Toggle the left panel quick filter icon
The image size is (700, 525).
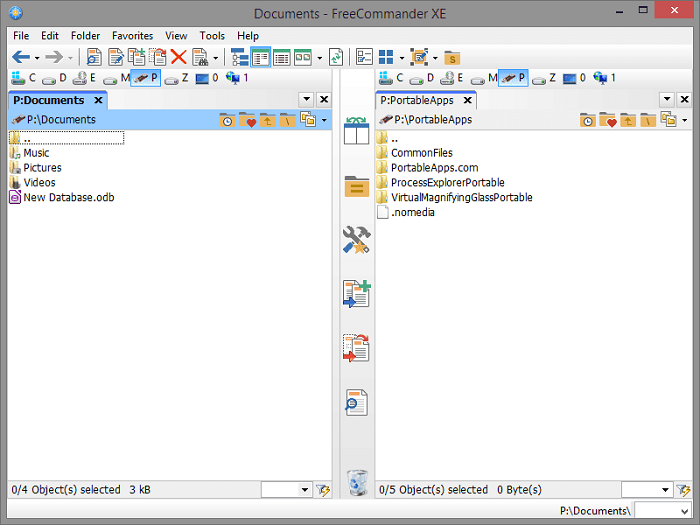323,490
